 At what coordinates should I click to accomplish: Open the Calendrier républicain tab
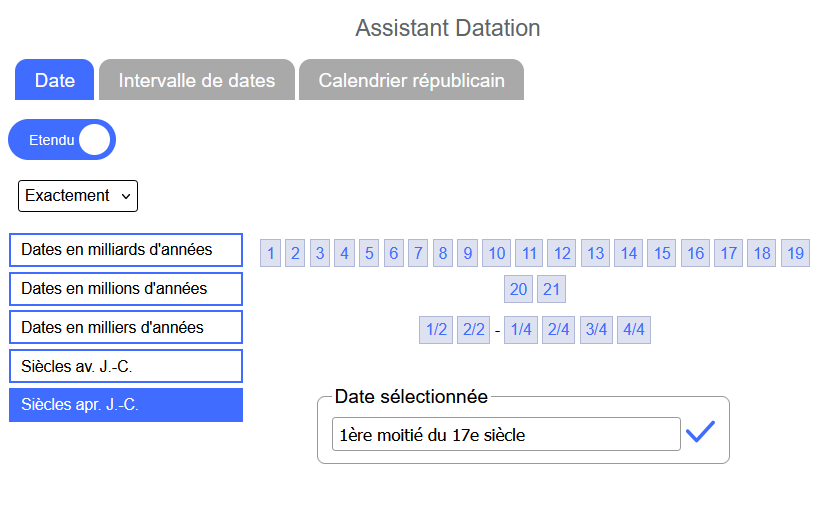[411, 80]
